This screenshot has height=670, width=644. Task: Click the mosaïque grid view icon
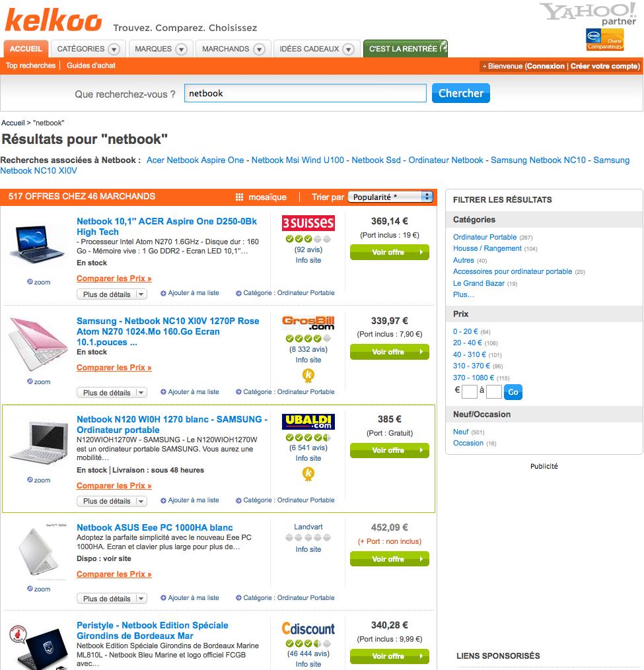point(240,197)
